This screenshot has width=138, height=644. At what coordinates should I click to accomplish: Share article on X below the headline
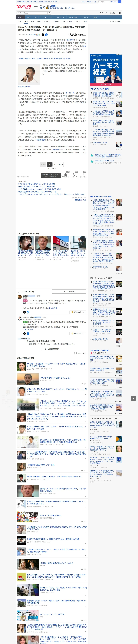(43, 35)
